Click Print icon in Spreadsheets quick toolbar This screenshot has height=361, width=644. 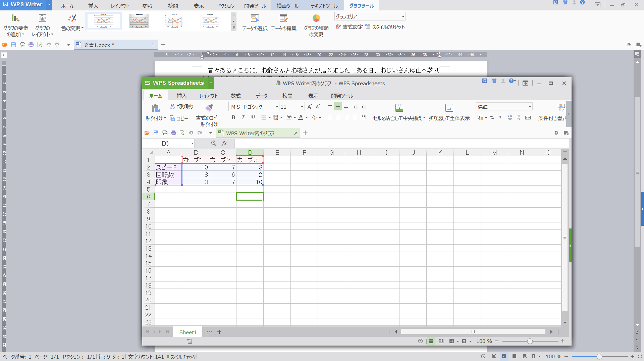(x=173, y=133)
